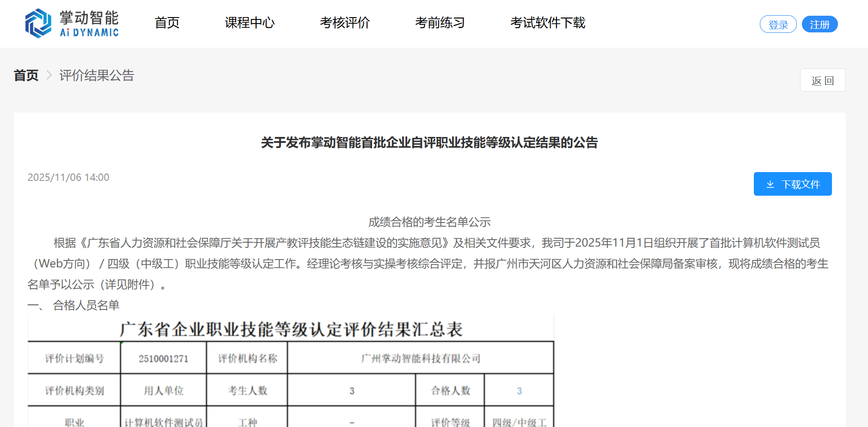Click the timestamp 2025/11/06 14:00
Screen dimensions: 868x427
coord(68,177)
